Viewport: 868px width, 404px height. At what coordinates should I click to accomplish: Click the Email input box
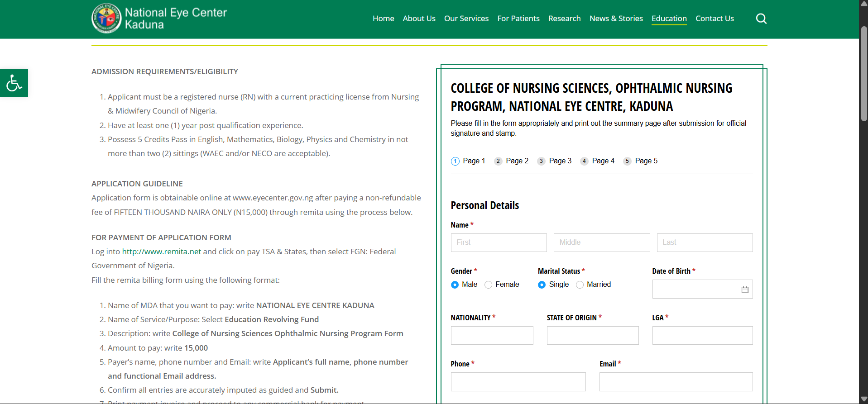pos(676,382)
